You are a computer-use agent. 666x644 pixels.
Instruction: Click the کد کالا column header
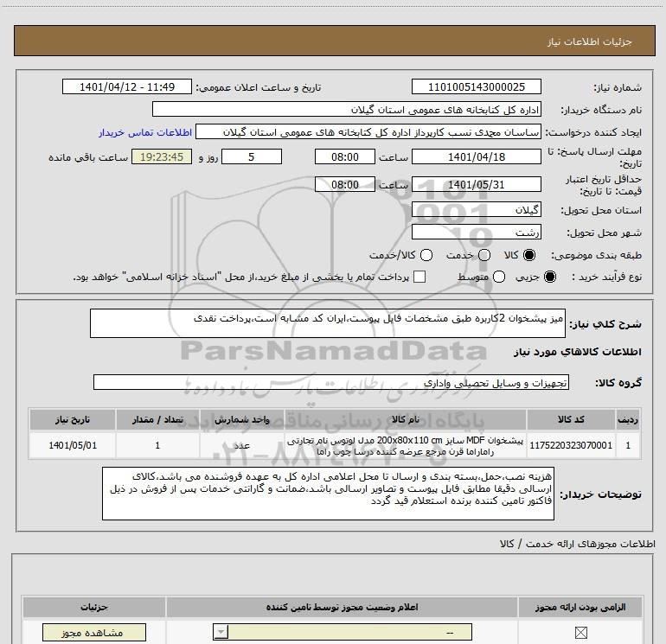(571, 419)
